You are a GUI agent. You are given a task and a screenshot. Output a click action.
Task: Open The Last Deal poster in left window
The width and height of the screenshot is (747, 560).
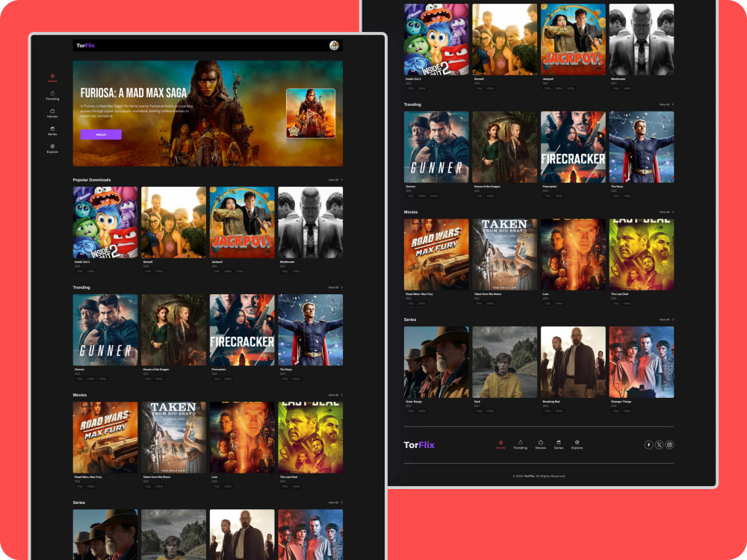coord(311,438)
